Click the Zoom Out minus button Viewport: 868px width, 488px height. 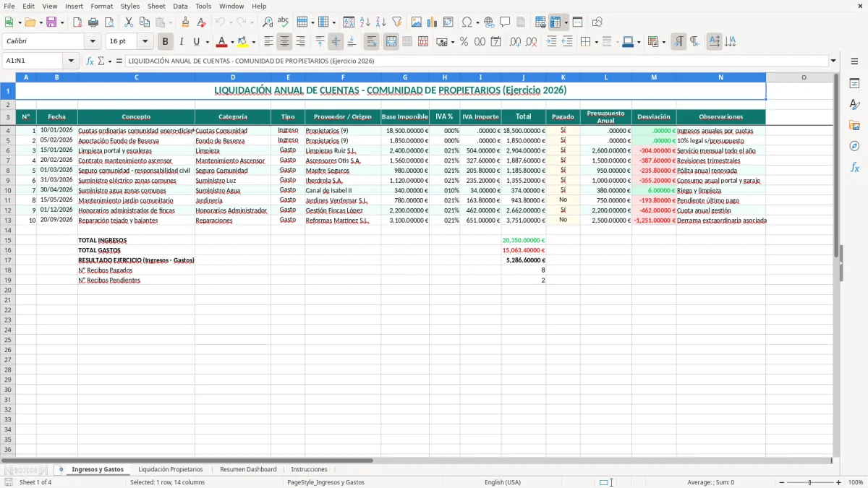(x=782, y=482)
